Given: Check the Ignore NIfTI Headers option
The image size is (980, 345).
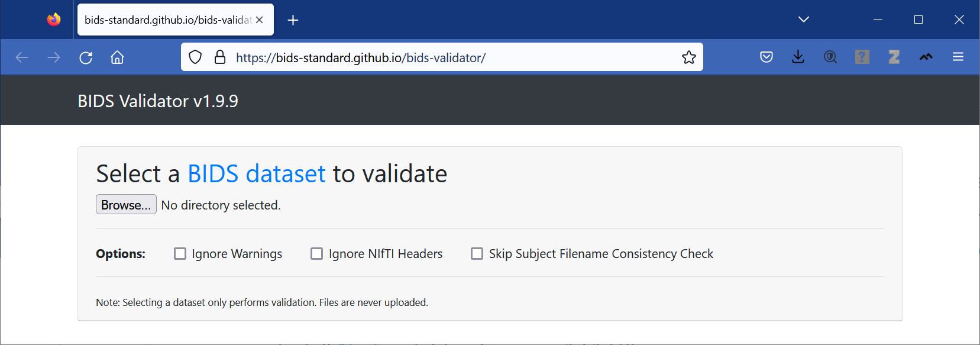Looking at the screenshot, I should (317, 254).
